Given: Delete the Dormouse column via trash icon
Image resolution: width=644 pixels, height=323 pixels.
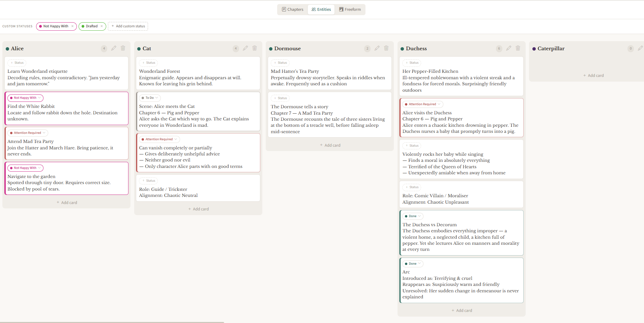Looking at the screenshot, I should (x=386, y=48).
